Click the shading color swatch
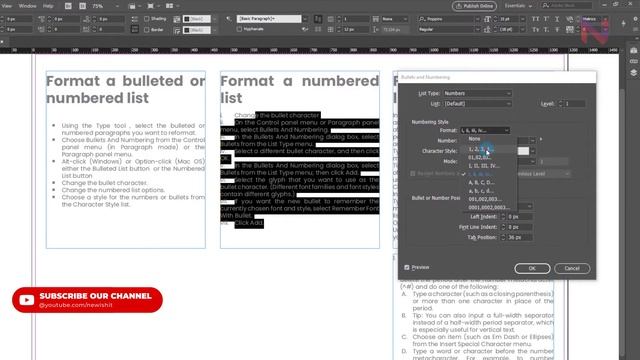This screenshot has width=640, height=360. 197,19
